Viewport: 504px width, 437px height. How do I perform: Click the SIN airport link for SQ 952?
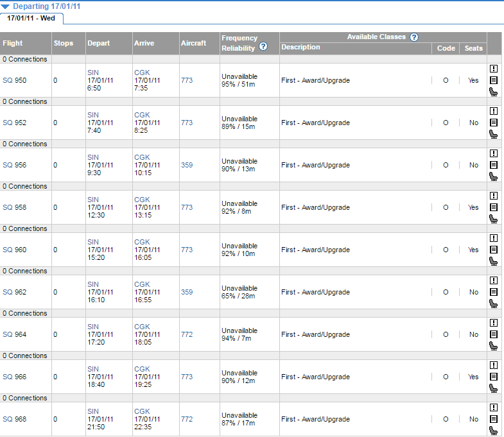tap(93, 115)
